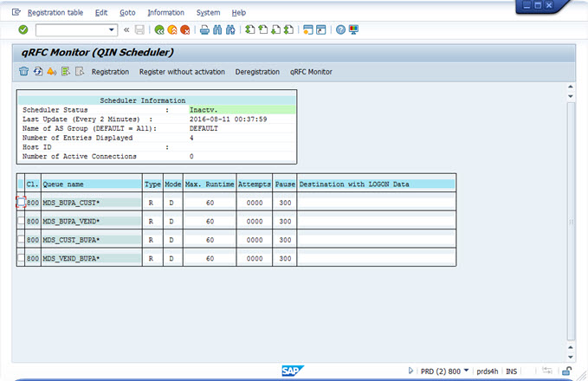Screen dimensions: 588x381
Task: Go to Next Page icon
Action: click(275, 29)
